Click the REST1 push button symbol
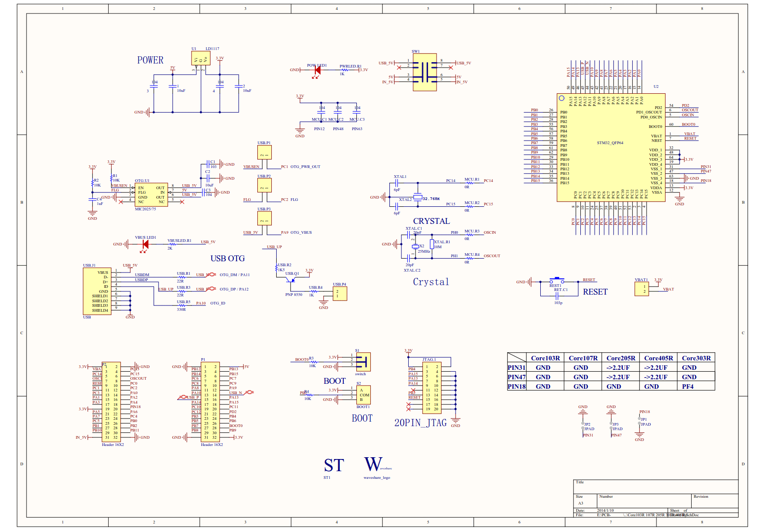This screenshot has height=532, width=766. click(x=556, y=281)
